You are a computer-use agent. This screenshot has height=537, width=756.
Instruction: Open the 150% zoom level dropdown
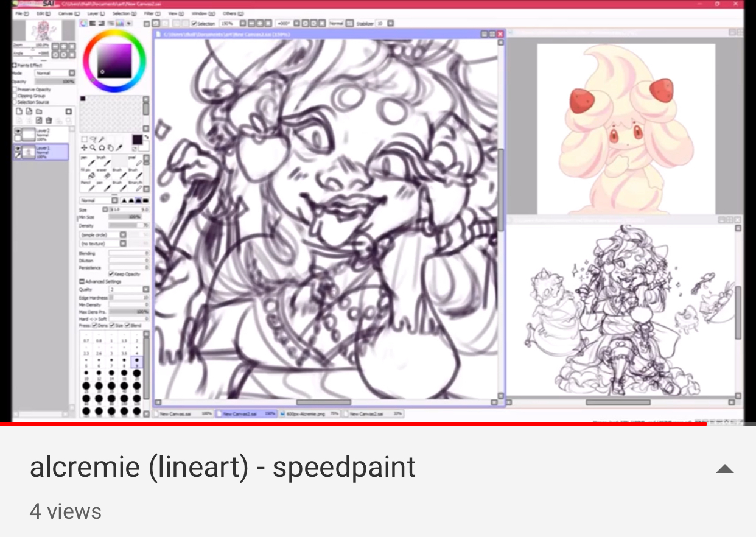pos(242,23)
